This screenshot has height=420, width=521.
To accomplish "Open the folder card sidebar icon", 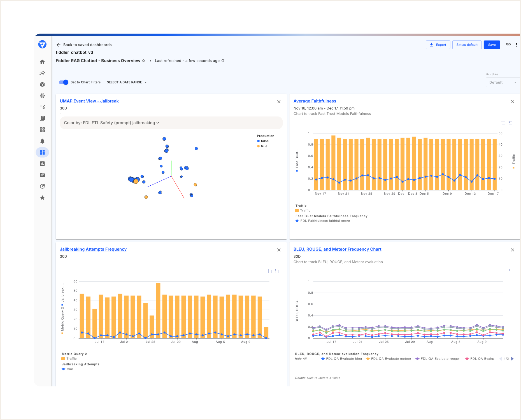I will (x=42, y=175).
